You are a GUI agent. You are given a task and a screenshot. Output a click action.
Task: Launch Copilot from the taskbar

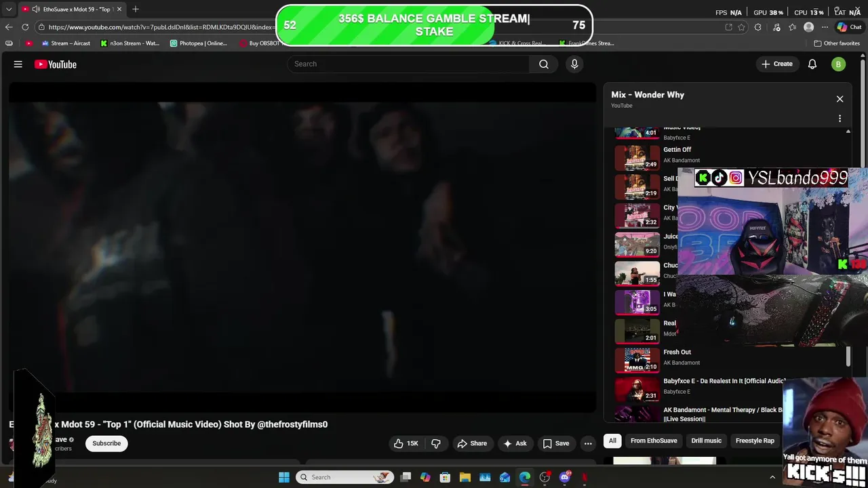point(425,477)
